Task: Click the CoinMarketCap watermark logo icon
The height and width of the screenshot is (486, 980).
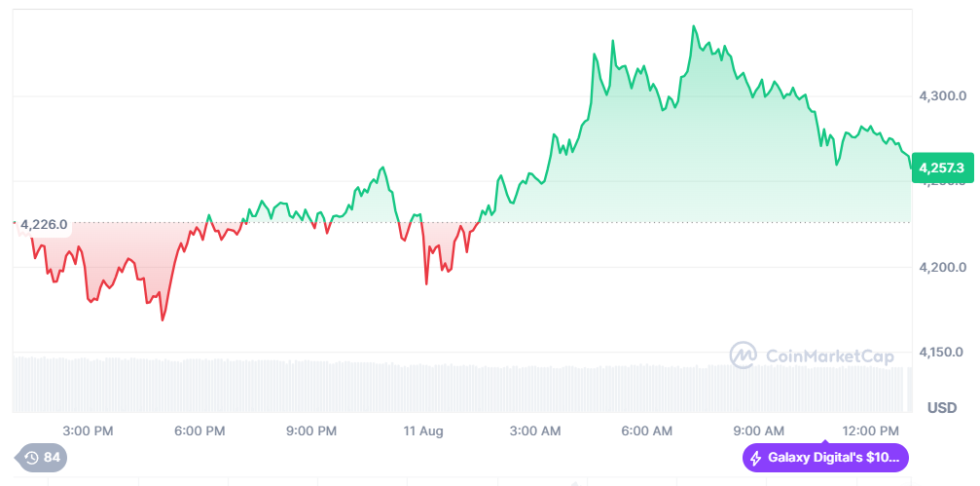Action: point(744,355)
